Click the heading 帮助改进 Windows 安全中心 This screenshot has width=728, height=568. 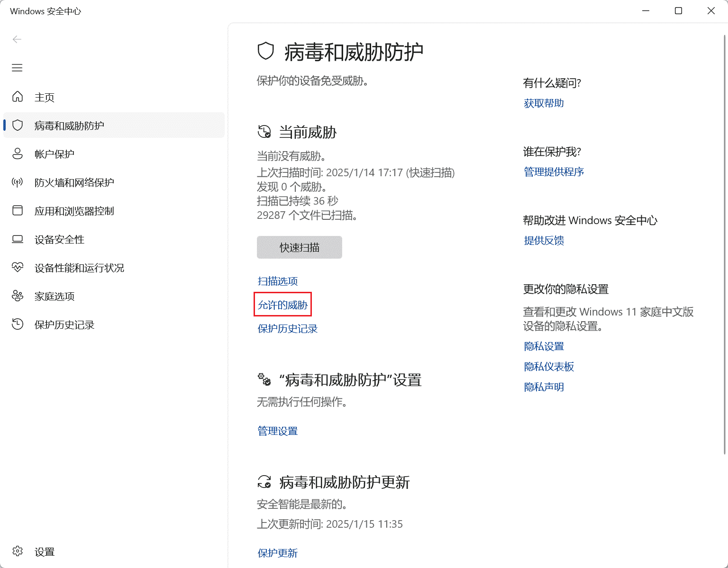pos(591,221)
